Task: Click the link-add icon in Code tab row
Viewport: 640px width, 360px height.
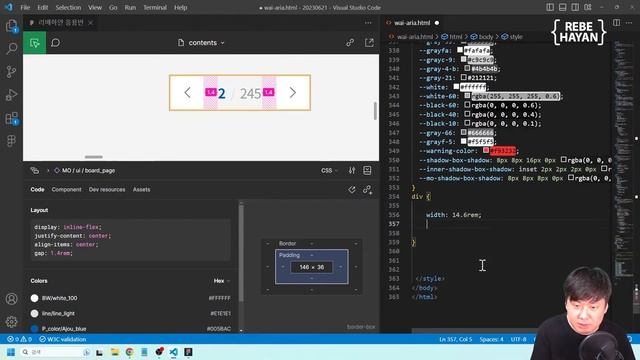Action: (x=367, y=190)
